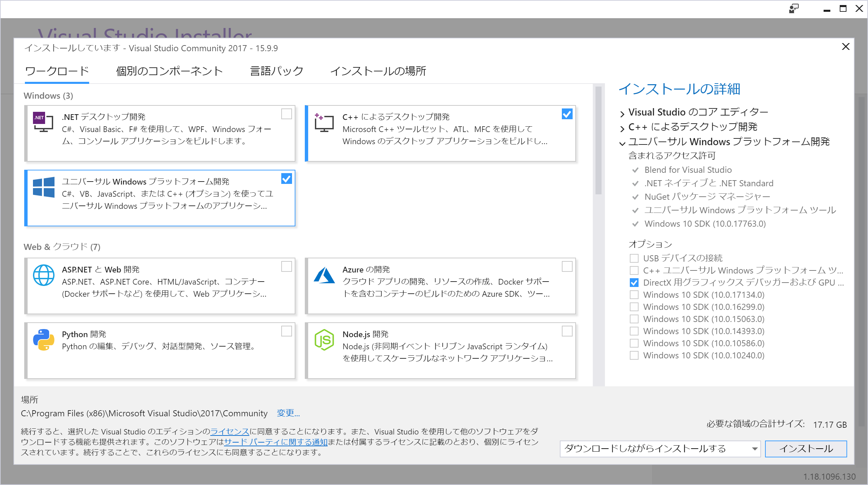Select the Node.js hexagon icon
868x485 pixels.
coord(324,340)
